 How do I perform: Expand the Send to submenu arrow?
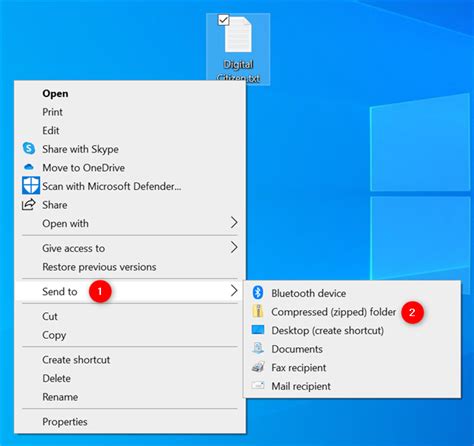pos(234,291)
